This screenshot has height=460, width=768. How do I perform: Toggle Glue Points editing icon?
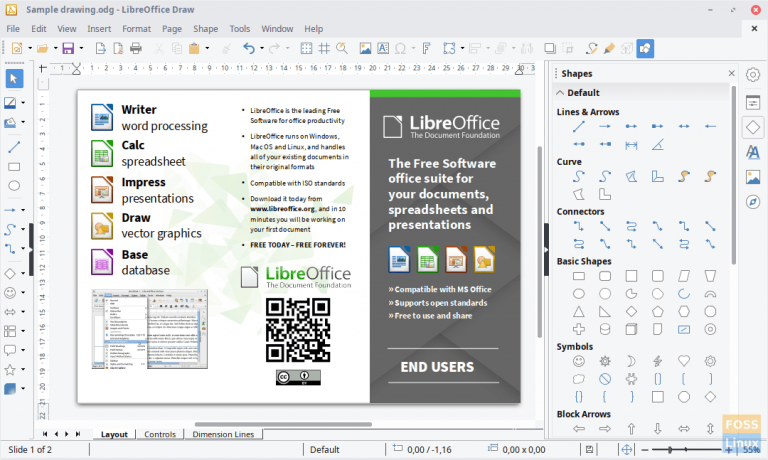tap(609, 48)
